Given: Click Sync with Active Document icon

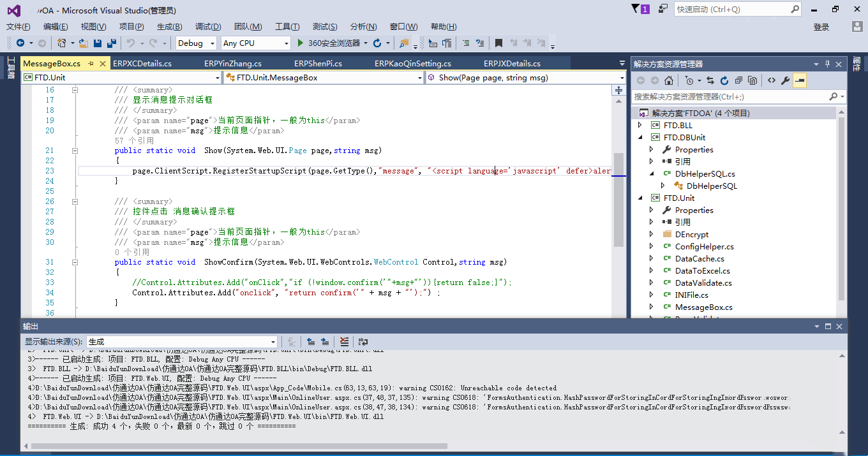Looking at the screenshot, I should [710, 80].
